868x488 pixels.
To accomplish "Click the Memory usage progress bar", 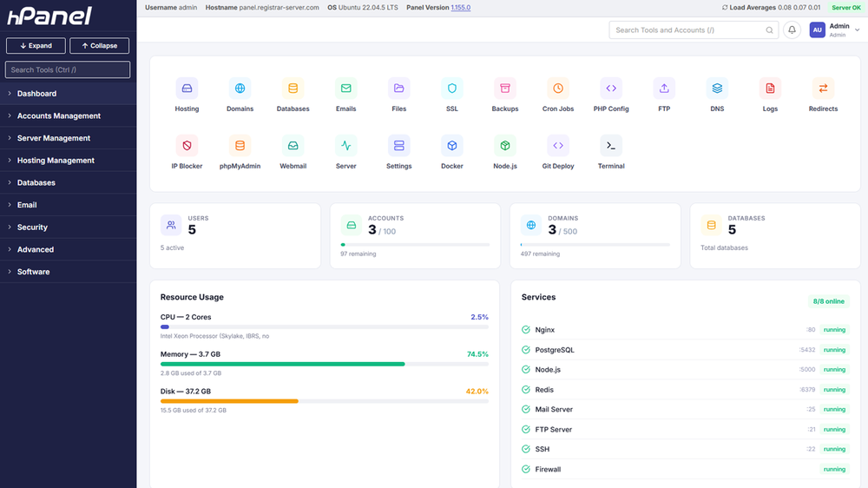I will point(325,364).
